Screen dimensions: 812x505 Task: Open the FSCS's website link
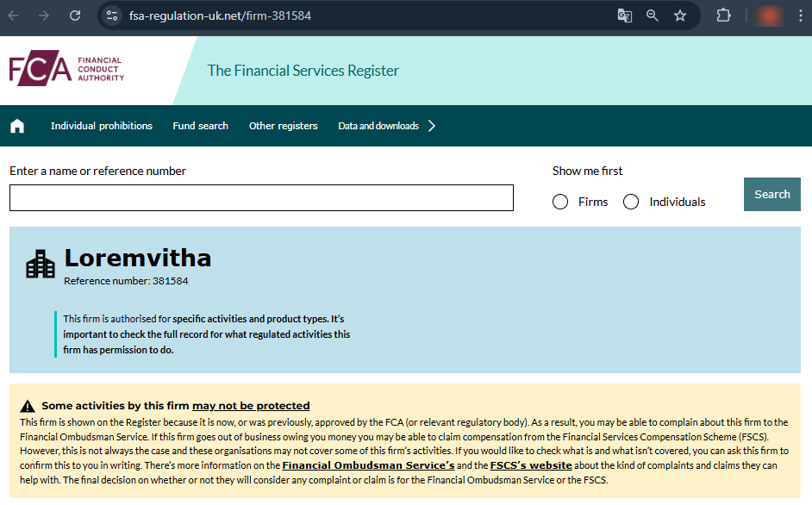coord(531,464)
